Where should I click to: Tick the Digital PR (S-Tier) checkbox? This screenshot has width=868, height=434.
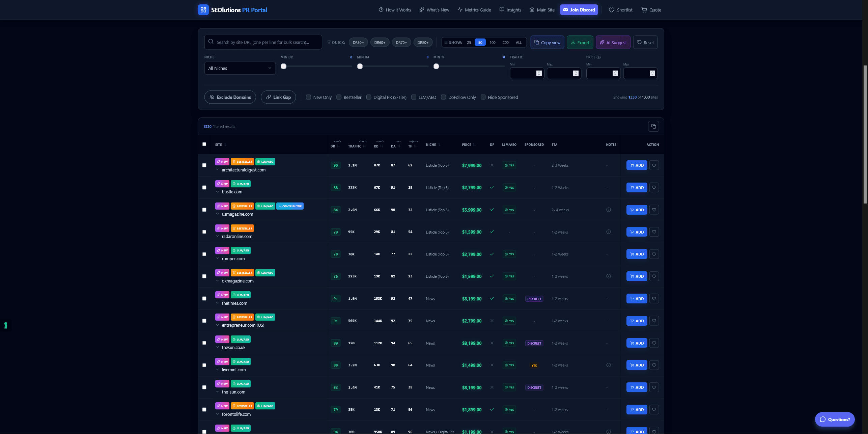pyautogui.click(x=369, y=97)
